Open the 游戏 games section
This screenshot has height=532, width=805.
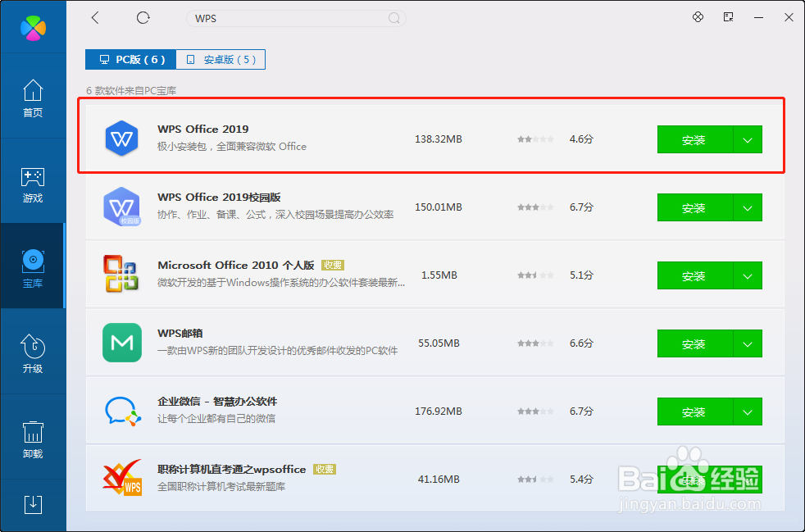point(33,185)
